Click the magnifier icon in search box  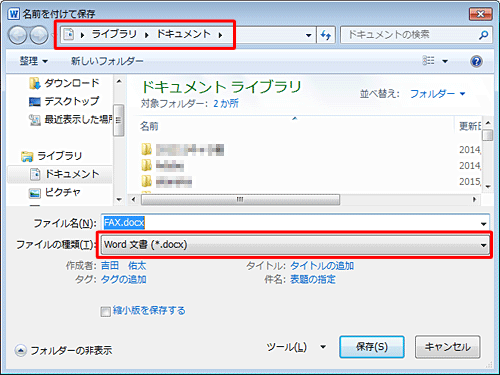pos(483,35)
